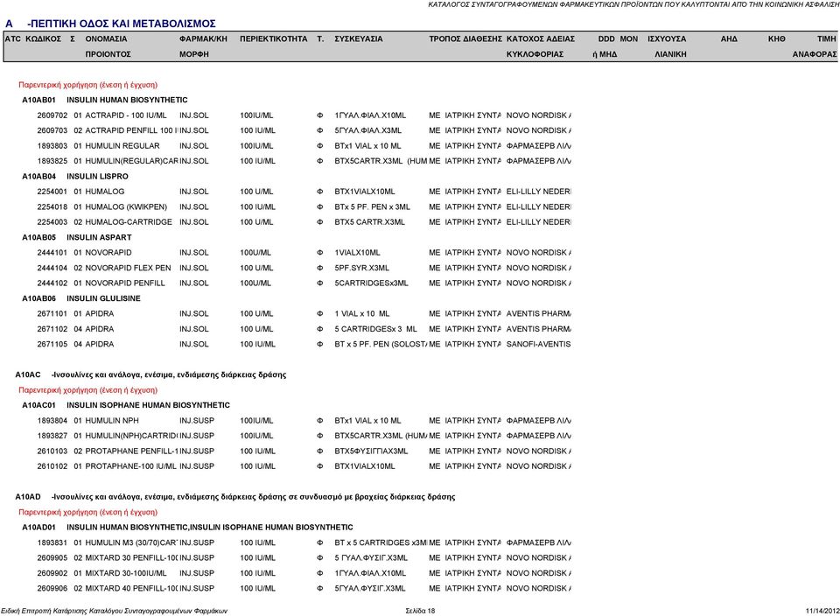Click the 'ATC ΚΩΔΙΚΟΣ' column header
The width and height of the screenshot is (840, 616).
click(x=32, y=38)
